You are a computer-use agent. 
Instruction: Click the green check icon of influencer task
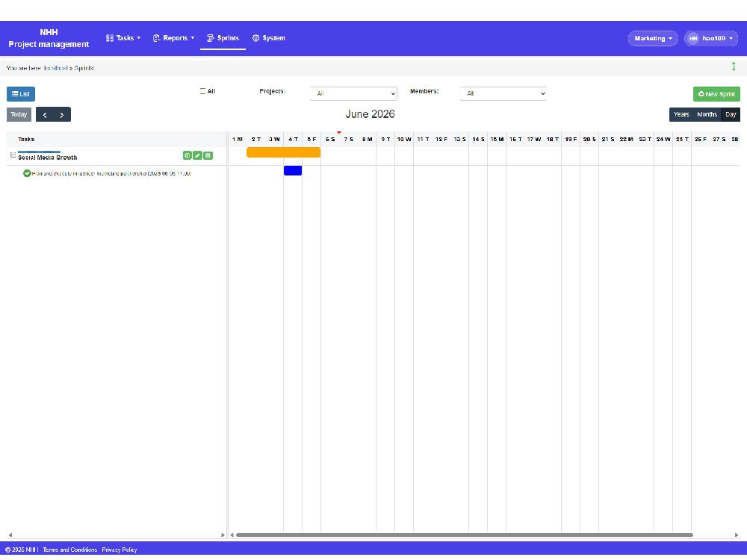[x=27, y=173]
